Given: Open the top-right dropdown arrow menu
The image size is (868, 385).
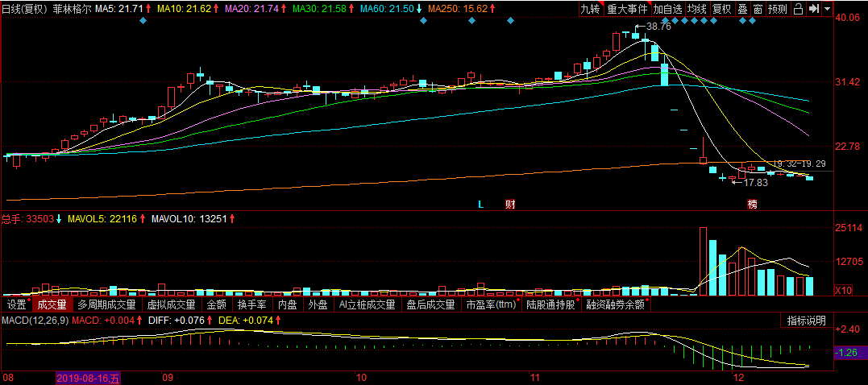Looking at the screenshot, I should 827,9.
